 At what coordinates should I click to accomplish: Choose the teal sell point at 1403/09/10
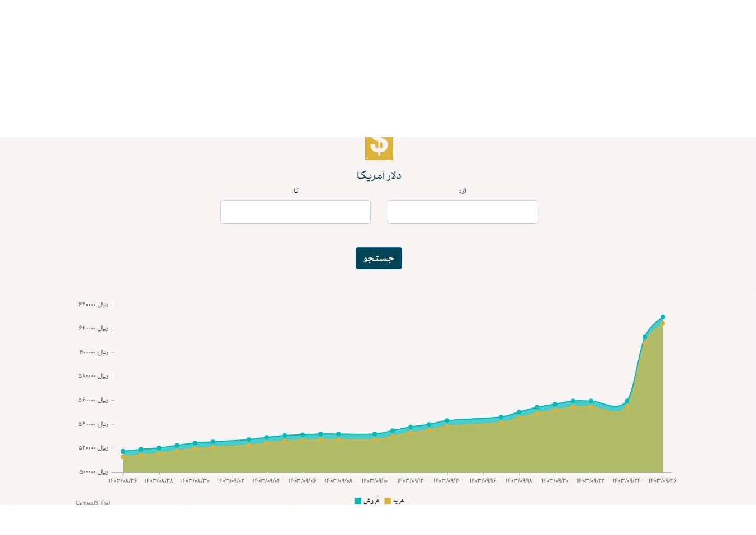375,434
